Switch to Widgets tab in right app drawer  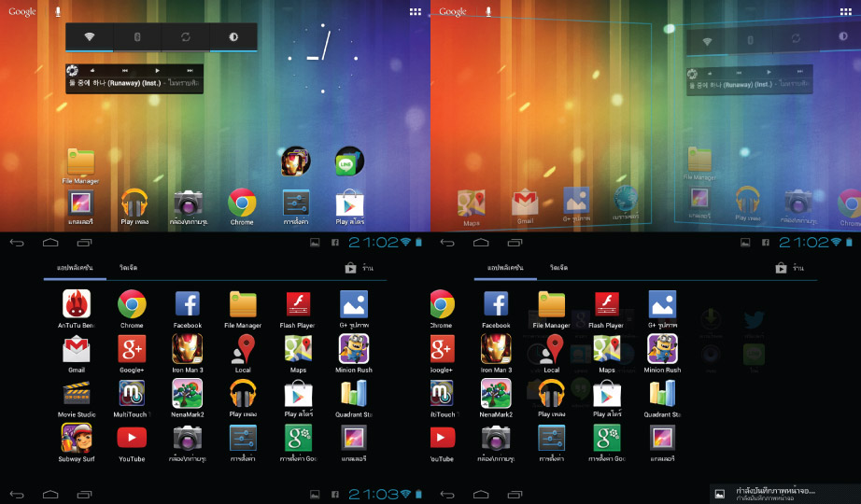(559, 268)
